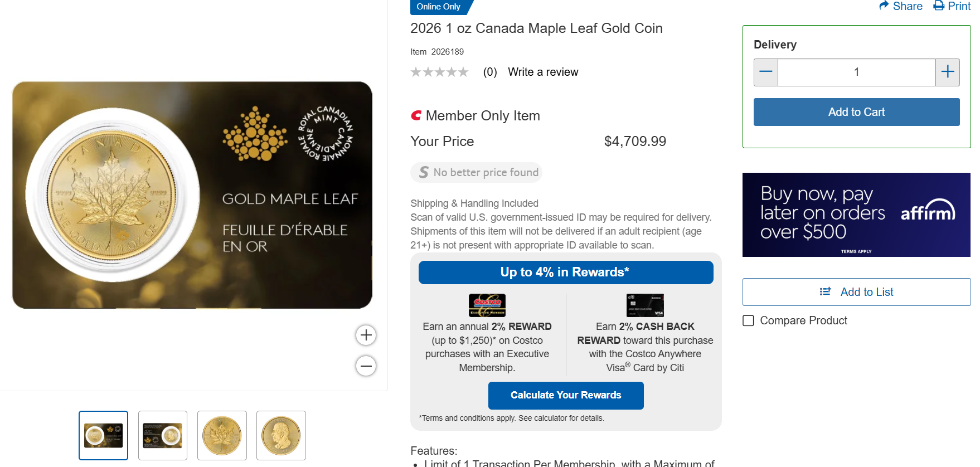Zoom out of product image

(x=366, y=366)
